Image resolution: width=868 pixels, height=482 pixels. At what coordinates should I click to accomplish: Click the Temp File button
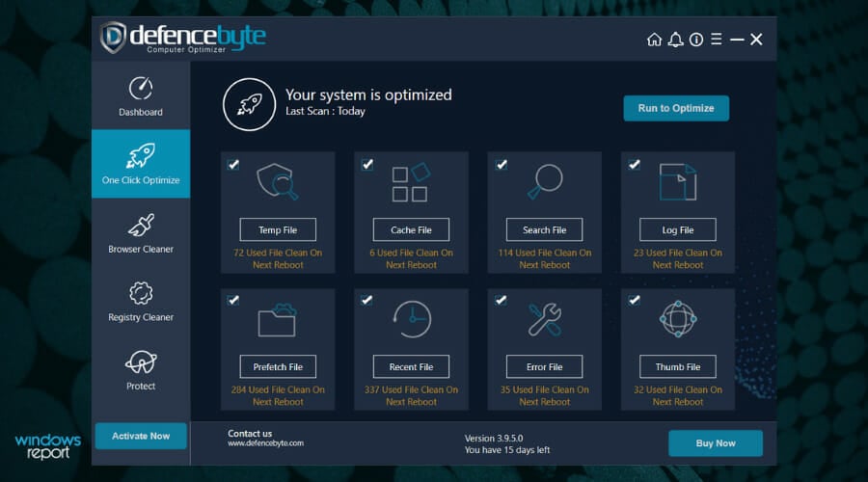point(278,229)
